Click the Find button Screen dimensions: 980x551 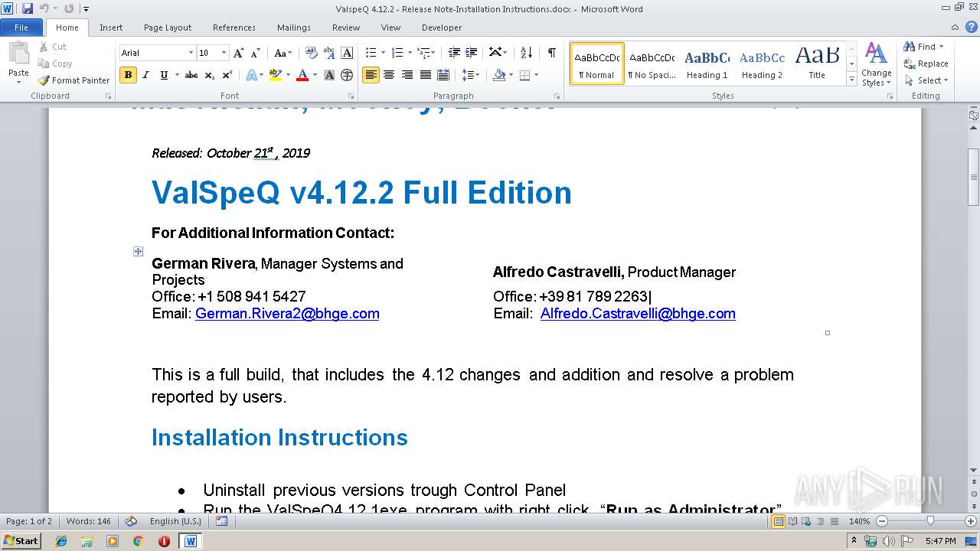[x=924, y=47]
